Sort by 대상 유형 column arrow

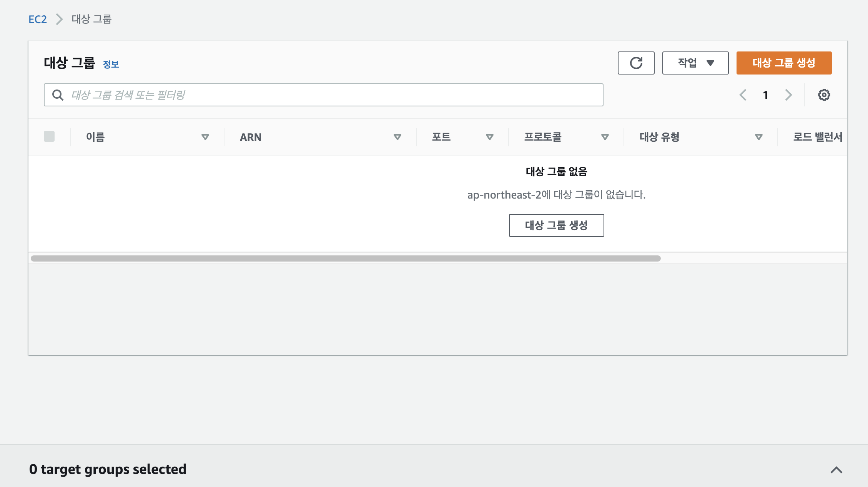click(x=759, y=137)
